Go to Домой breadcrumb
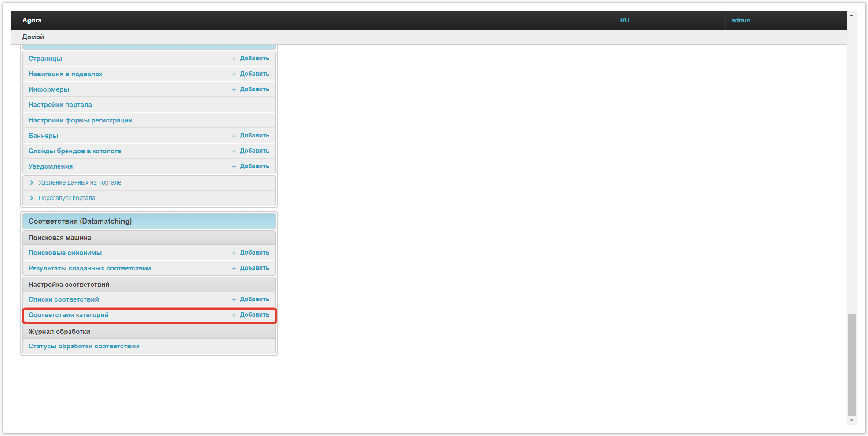 point(33,37)
